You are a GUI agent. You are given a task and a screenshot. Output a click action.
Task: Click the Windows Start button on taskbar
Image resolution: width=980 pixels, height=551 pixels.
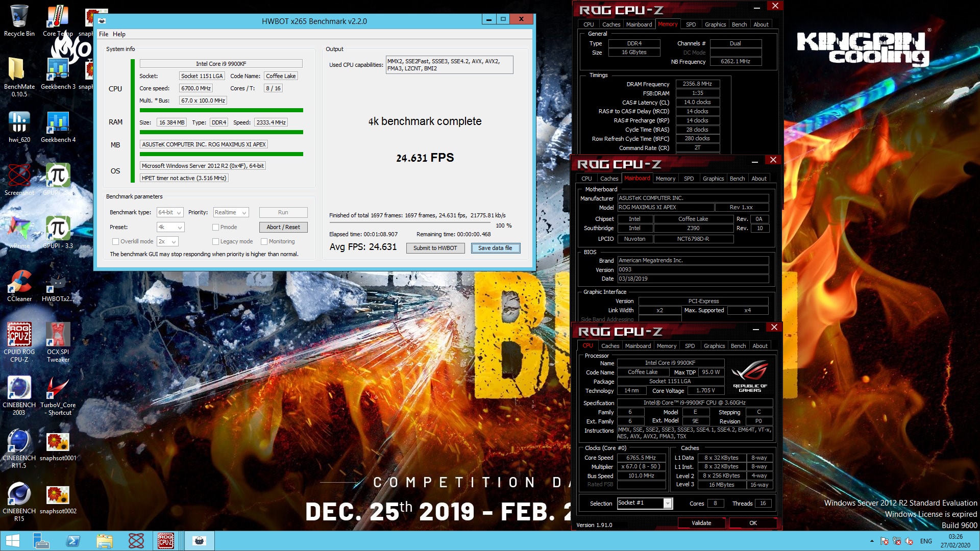click(12, 541)
